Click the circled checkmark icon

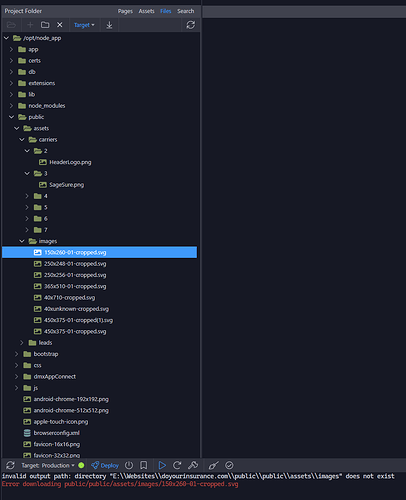click(x=229, y=465)
